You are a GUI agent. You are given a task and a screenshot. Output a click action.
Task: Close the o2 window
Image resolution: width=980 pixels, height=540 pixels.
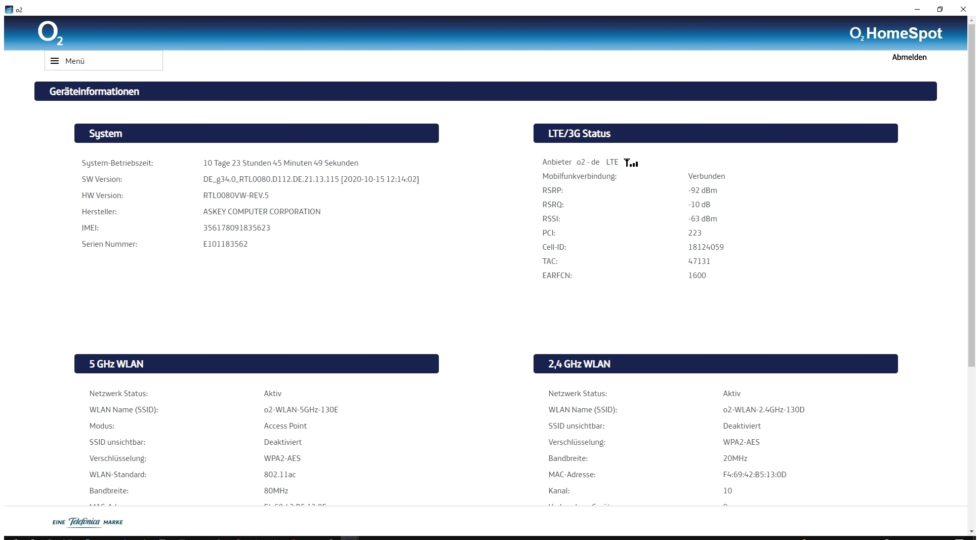963,9
